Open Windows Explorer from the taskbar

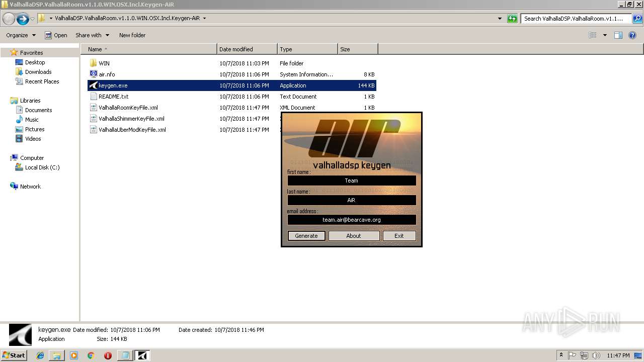57,355
